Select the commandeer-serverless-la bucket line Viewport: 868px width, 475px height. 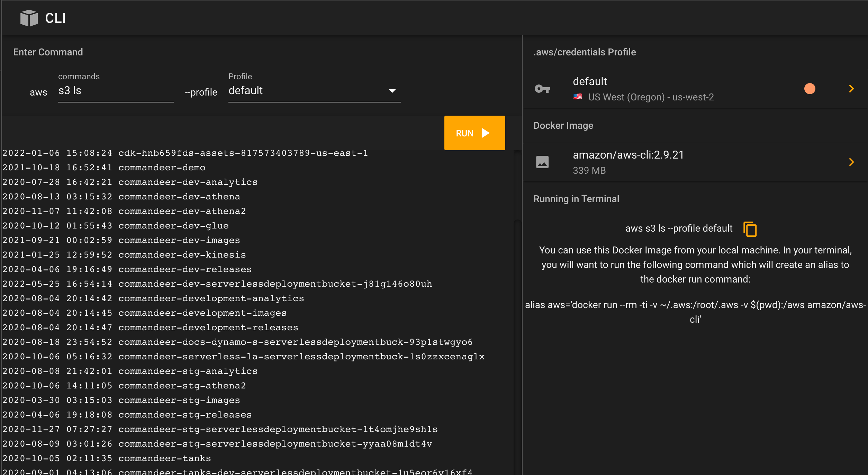click(244, 357)
